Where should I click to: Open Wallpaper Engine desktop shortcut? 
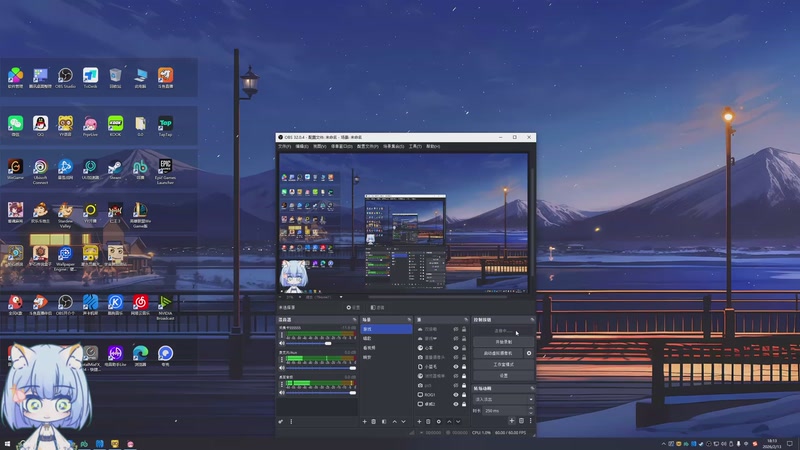pyautogui.click(x=65, y=259)
